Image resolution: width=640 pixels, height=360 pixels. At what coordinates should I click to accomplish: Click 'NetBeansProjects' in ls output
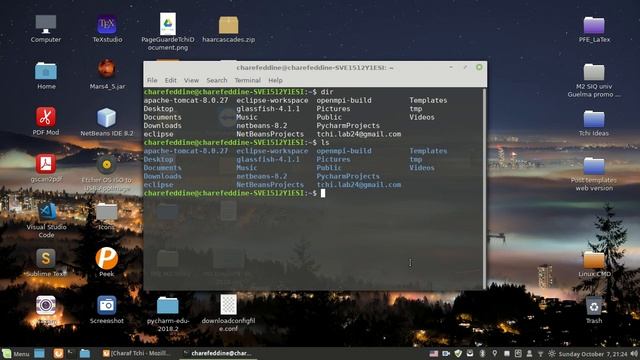tap(270, 185)
